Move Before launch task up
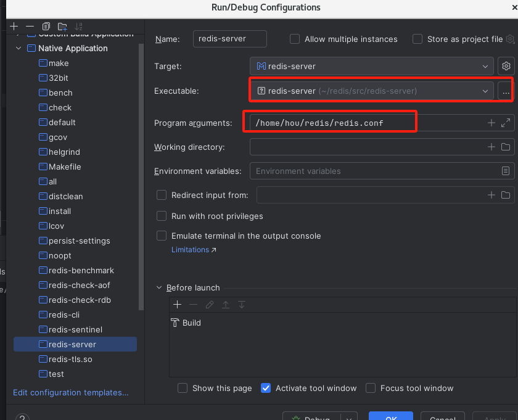The width and height of the screenshot is (518, 420). (x=226, y=304)
